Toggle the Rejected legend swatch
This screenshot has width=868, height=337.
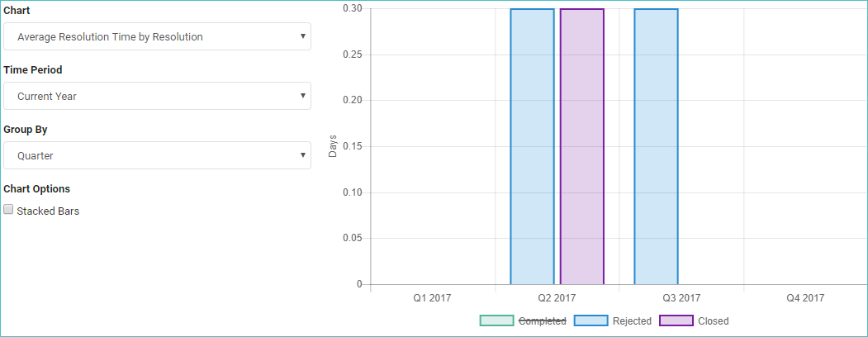coord(591,321)
